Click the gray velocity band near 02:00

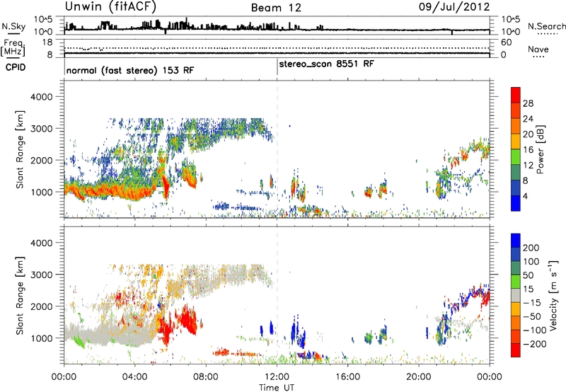point(105,335)
